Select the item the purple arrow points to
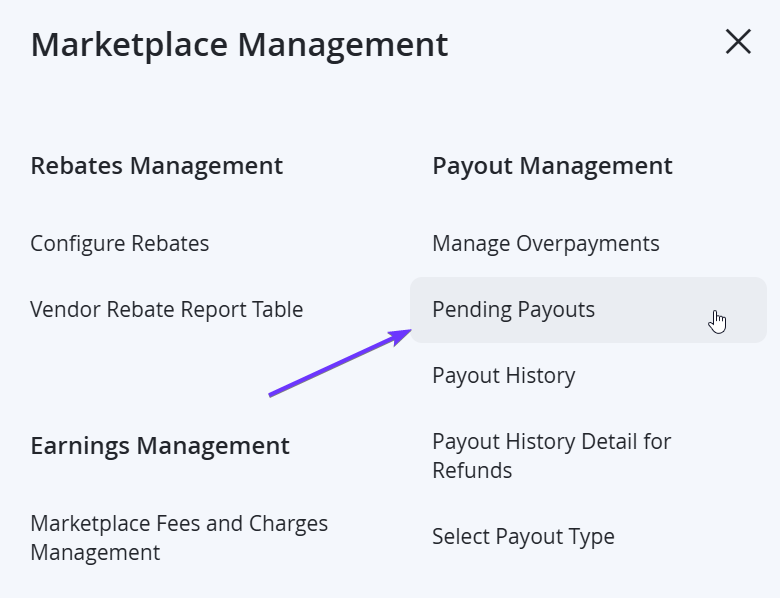 pos(588,310)
